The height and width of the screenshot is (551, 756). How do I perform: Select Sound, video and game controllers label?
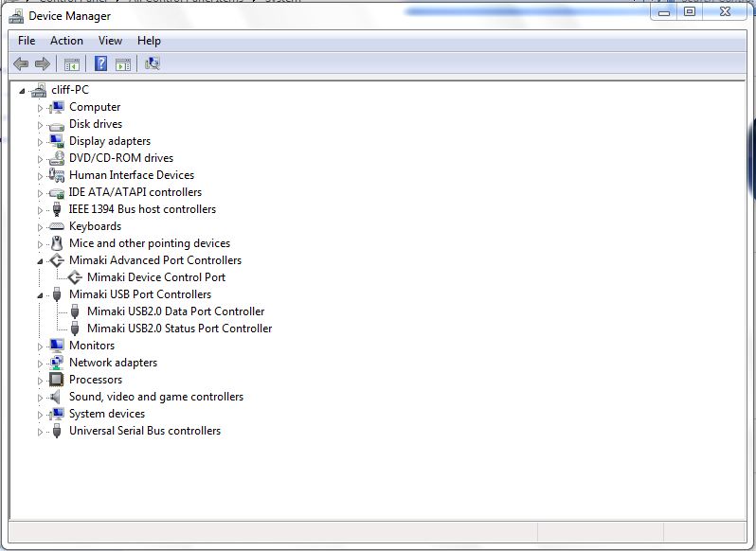tap(155, 397)
